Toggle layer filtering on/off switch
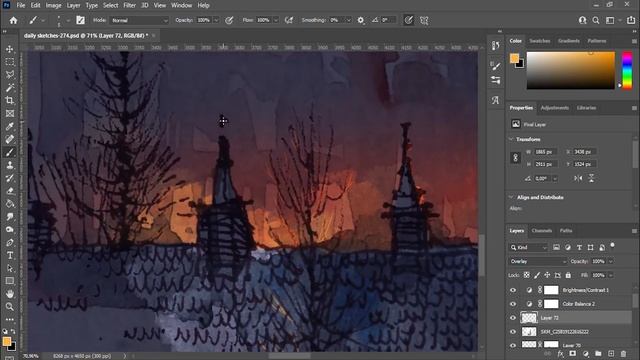 (612, 245)
